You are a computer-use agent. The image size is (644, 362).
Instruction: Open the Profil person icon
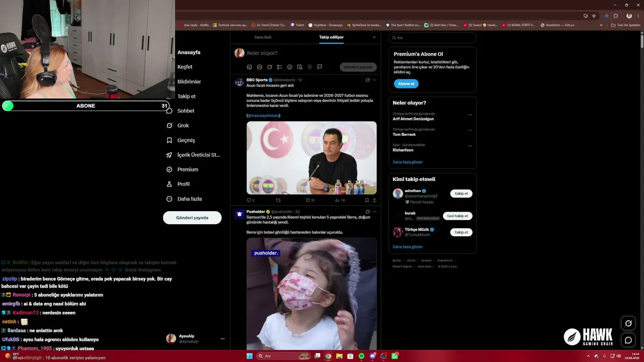click(170, 184)
